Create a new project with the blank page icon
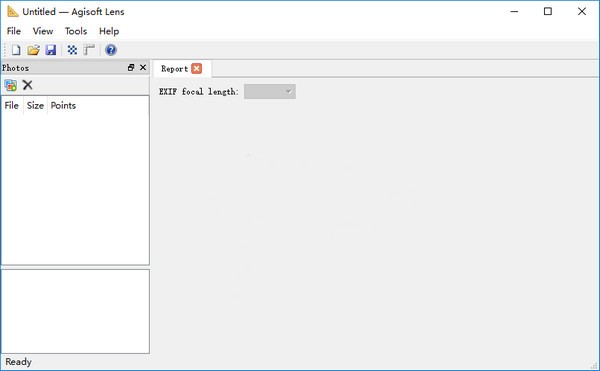The width and height of the screenshot is (600, 371). tap(16, 50)
